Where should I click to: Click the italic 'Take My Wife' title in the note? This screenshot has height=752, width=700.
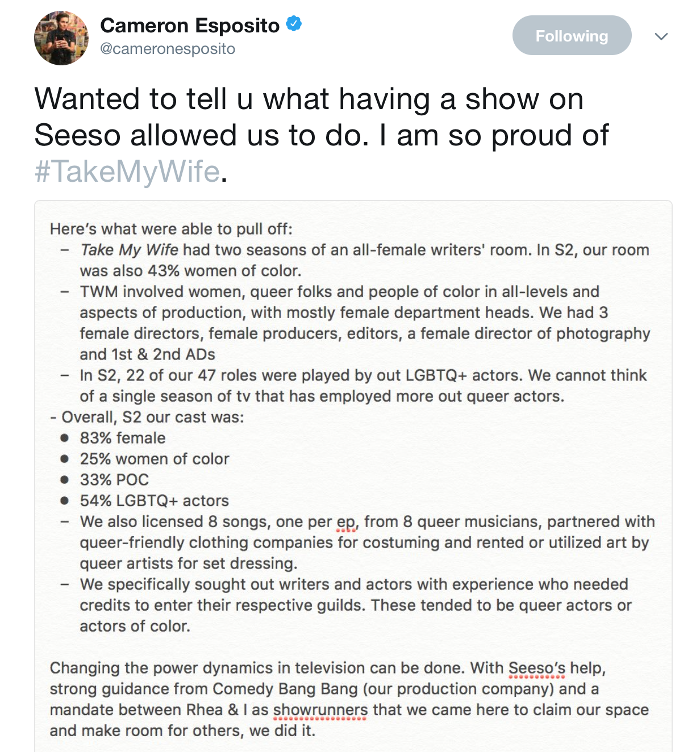point(130,250)
